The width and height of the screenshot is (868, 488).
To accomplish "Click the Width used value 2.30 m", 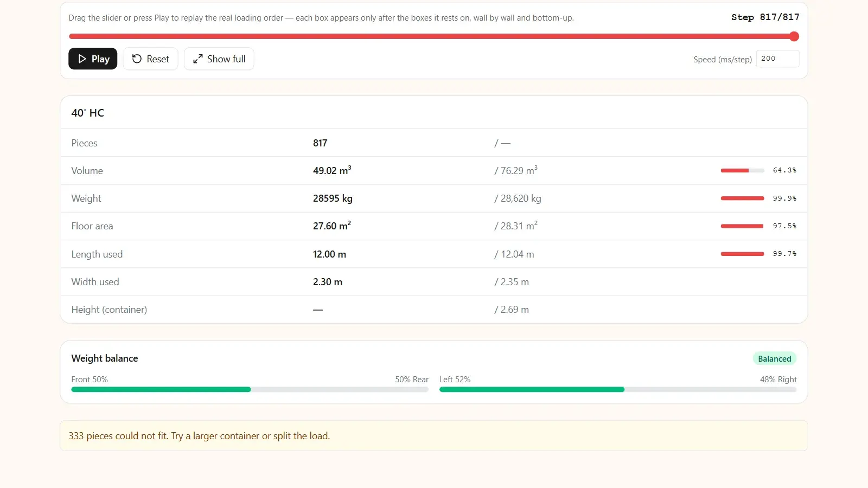I will tap(328, 282).
